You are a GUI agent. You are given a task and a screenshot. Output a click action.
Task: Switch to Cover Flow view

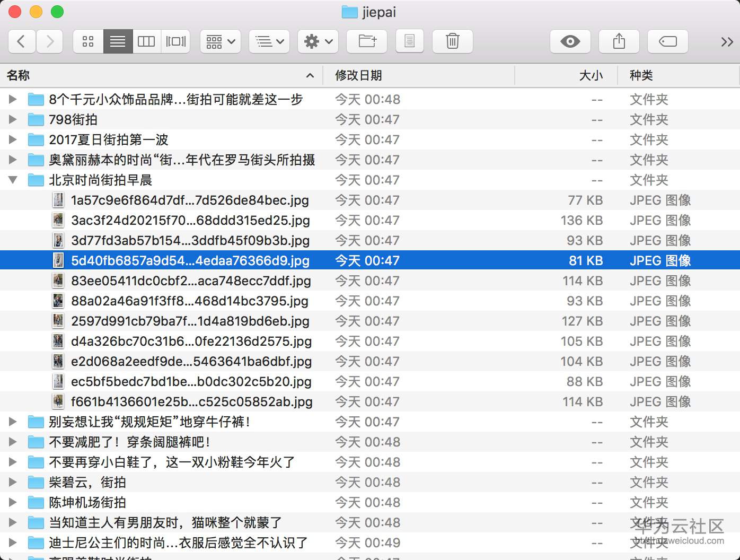point(175,41)
